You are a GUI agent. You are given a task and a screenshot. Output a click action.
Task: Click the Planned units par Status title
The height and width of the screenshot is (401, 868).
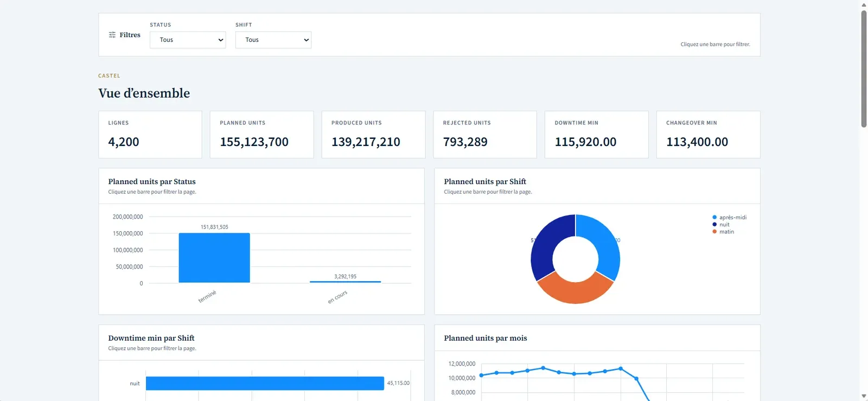pos(152,181)
